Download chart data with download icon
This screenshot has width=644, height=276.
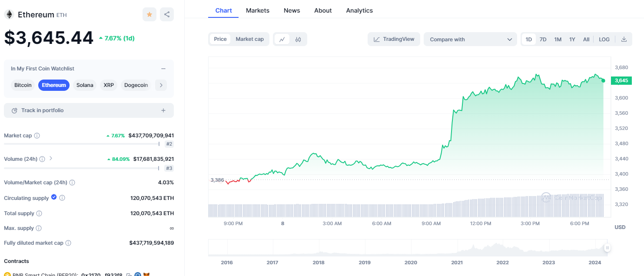624,39
